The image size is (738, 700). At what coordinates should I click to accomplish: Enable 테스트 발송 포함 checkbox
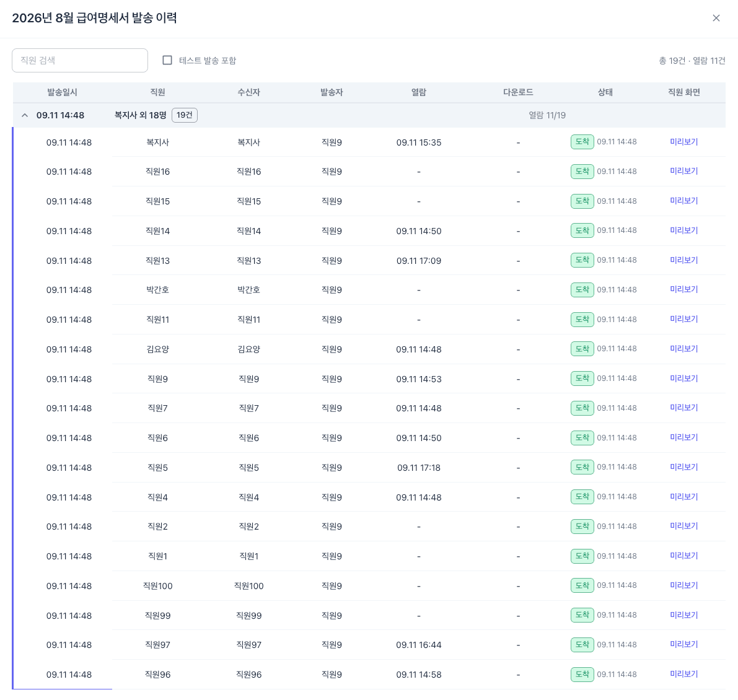click(x=167, y=60)
